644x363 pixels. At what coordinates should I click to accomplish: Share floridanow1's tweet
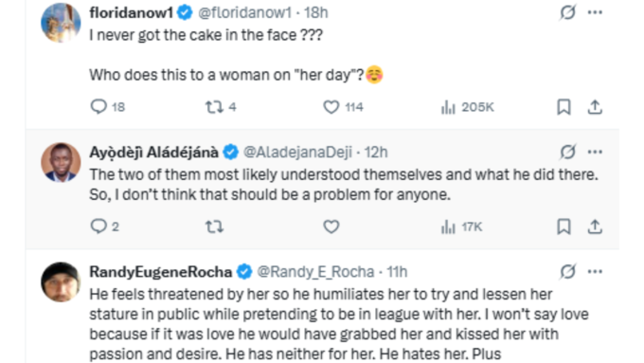pos(595,107)
